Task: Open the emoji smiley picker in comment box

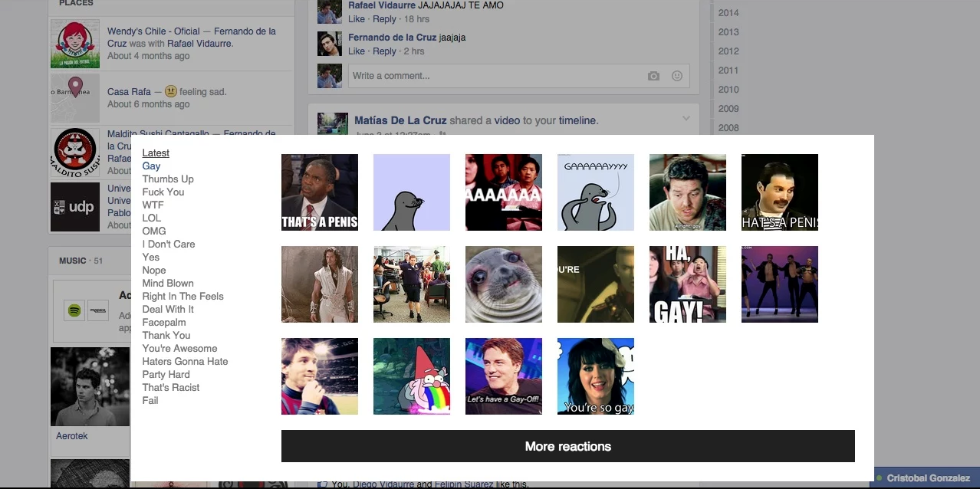Action: (x=677, y=76)
